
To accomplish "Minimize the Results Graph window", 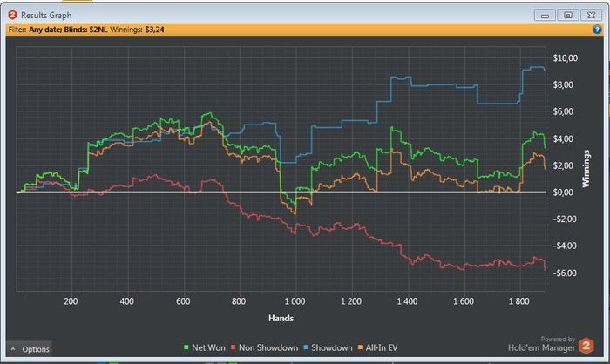I will pyautogui.click(x=545, y=15).
